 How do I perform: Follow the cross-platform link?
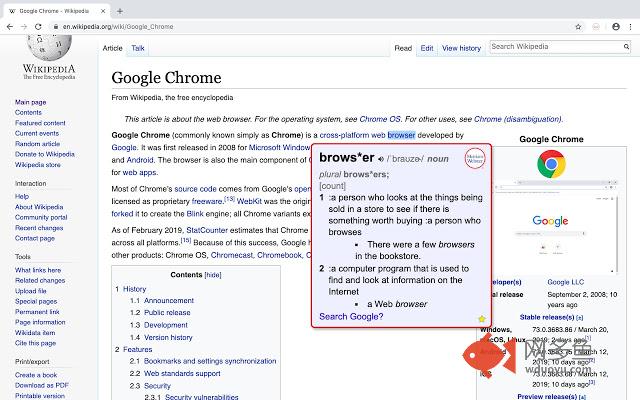344,135
